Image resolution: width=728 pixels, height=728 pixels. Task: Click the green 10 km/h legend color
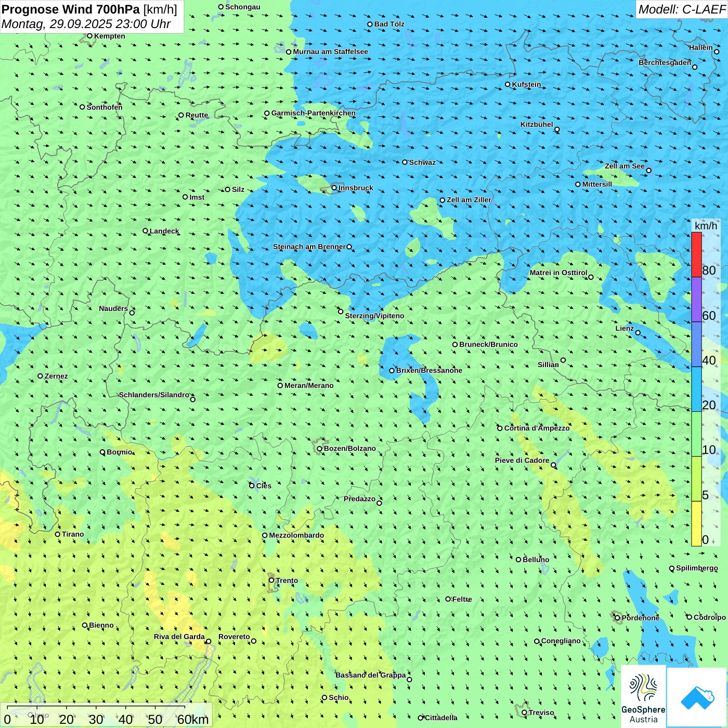(696, 434)
